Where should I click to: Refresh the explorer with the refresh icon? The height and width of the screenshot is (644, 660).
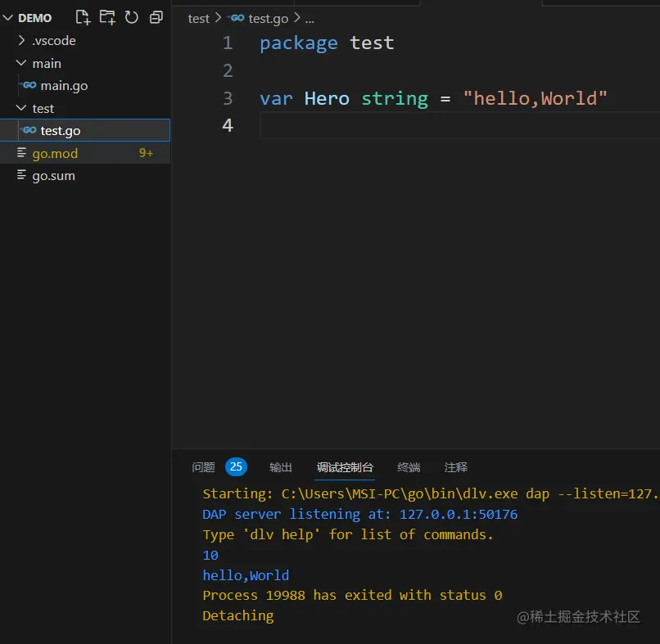tap(131, 17)
